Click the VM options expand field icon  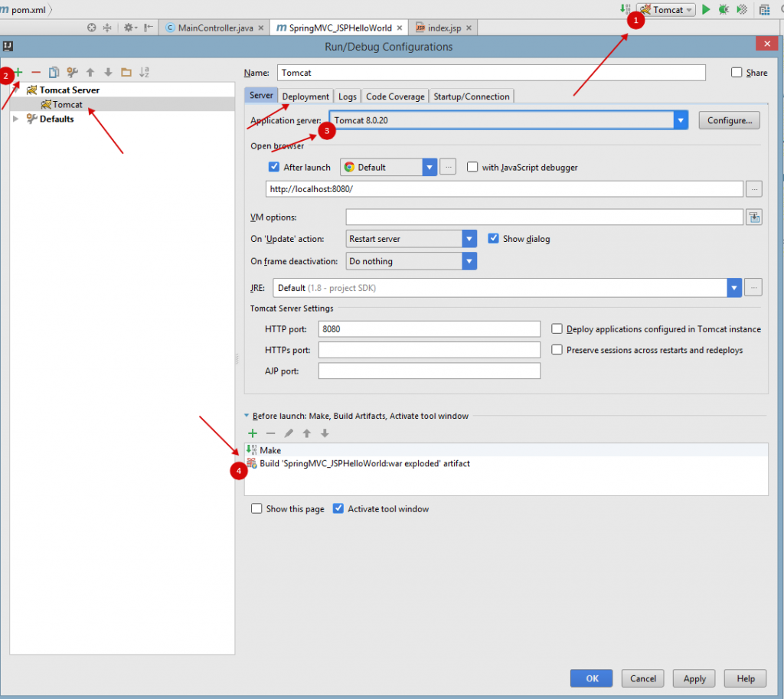pyautogui.click(x=754, y=217)
